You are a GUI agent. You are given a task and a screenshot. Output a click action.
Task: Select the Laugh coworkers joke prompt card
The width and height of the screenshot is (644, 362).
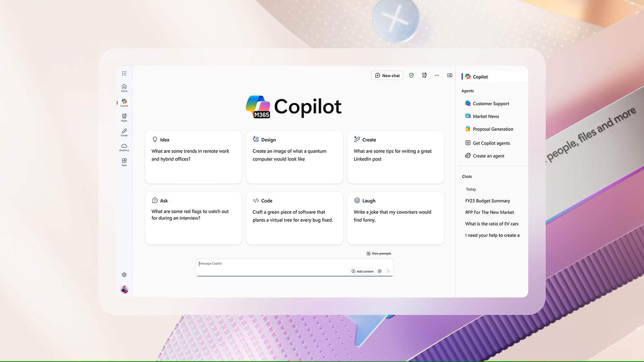(395, 218)
